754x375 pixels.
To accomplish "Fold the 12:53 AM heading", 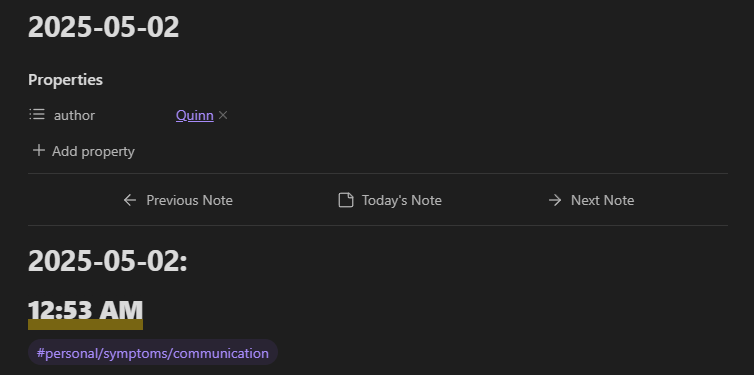I will (x=86, y=310).
